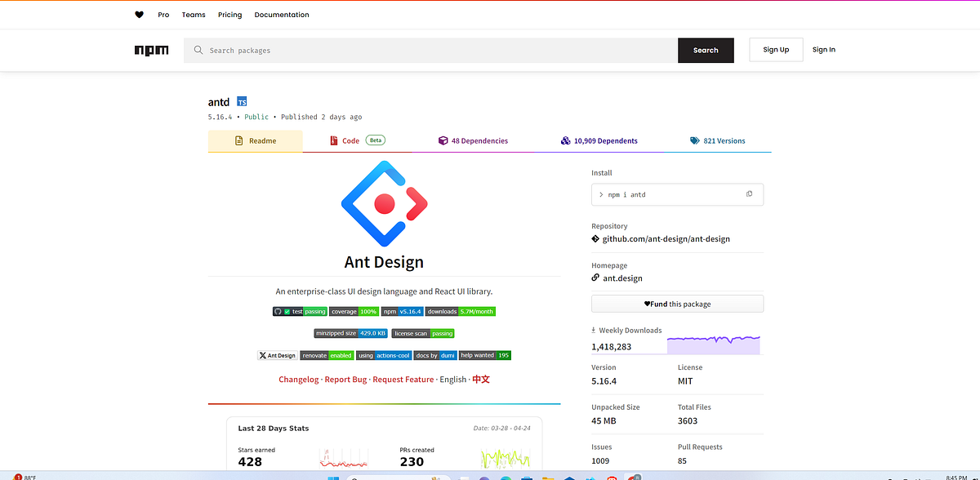980x480 pixels.
Task: Click the heart icon in the top navigation
Action: coord(139,14)
